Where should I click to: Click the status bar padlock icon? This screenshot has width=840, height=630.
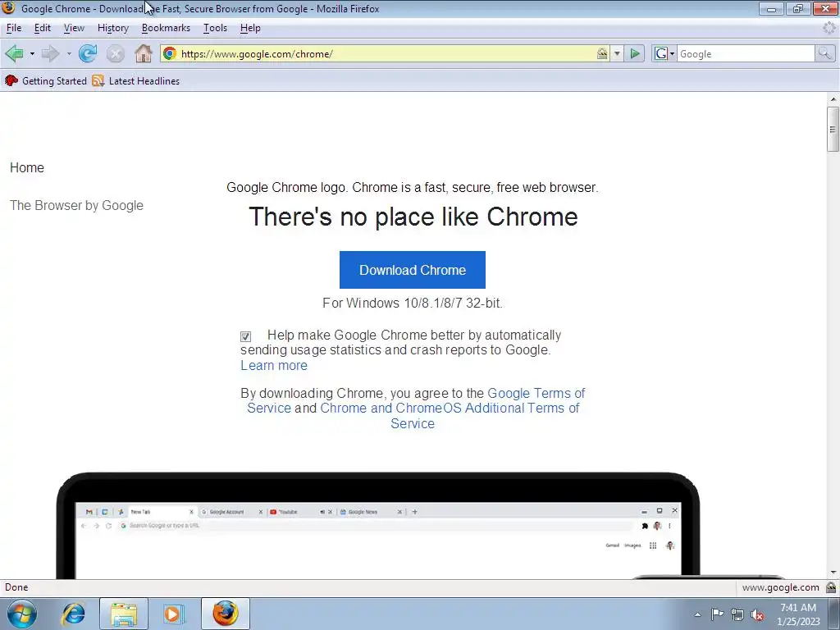(x=831, y=587)
